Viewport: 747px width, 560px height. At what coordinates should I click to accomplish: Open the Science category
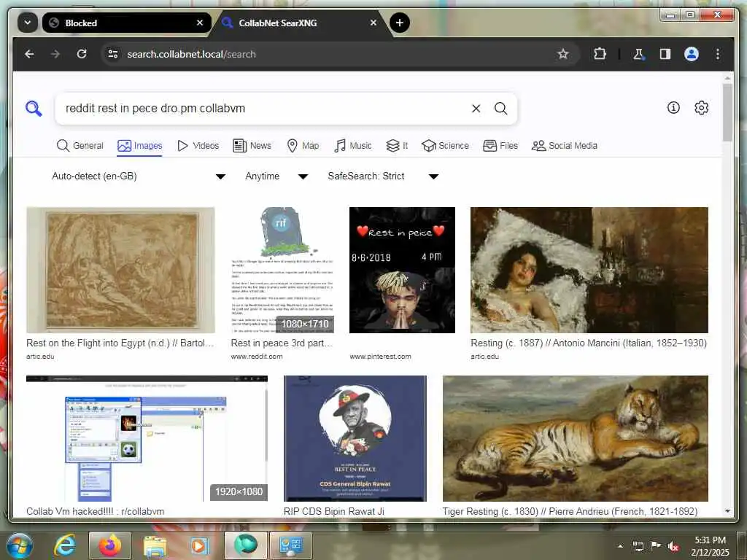coord(446,146)
